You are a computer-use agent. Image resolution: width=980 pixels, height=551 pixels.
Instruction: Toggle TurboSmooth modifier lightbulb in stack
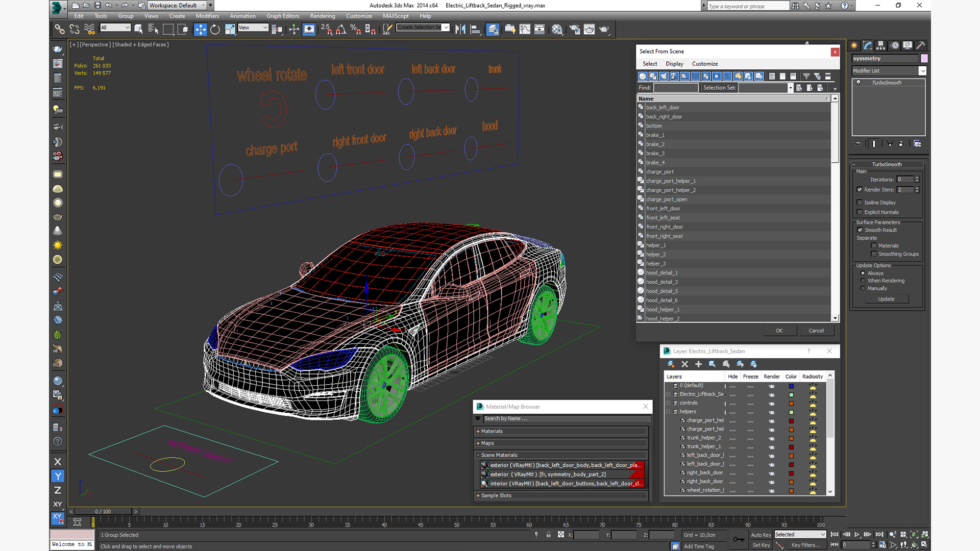coord(859,82)
